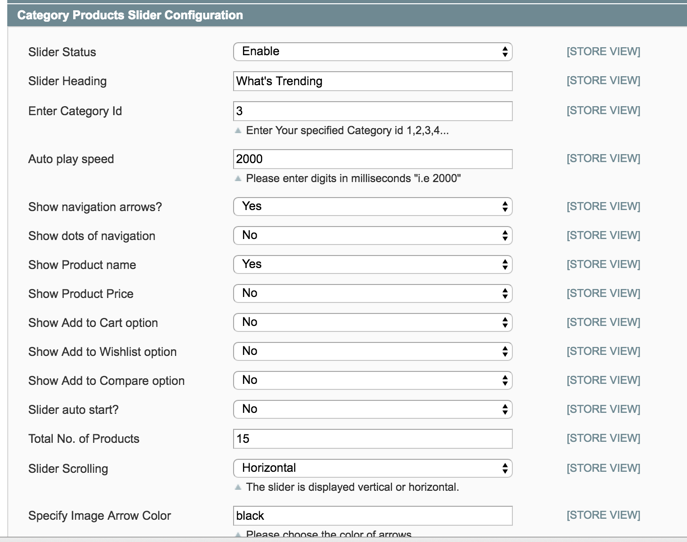Open Show Add to Cart option dropdown
Viewport: 687px width, 542px height.
point(372,322)
